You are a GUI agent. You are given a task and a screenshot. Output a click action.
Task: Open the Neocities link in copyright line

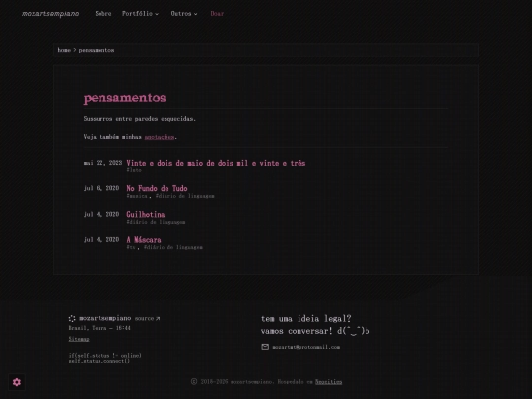(x=328, y=382)
